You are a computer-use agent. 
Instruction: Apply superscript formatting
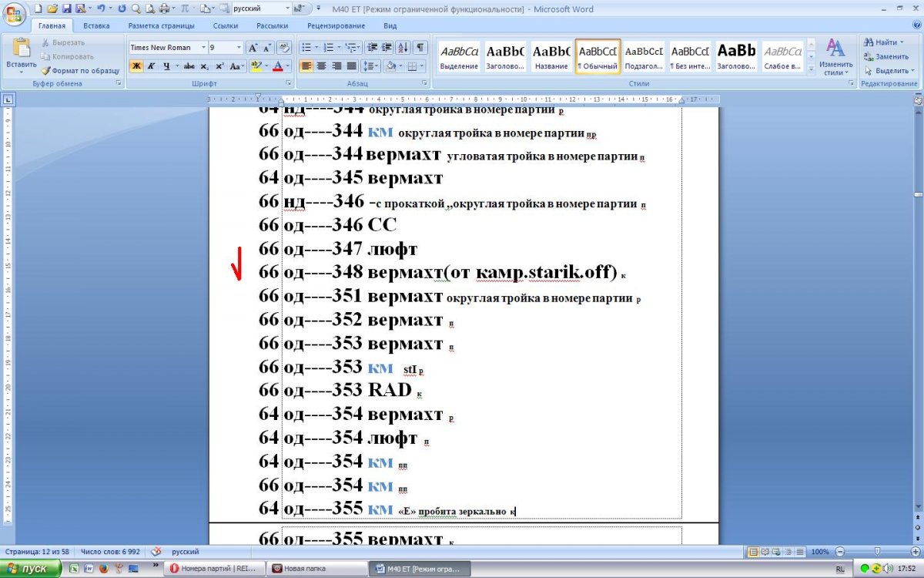coord(219,66)
